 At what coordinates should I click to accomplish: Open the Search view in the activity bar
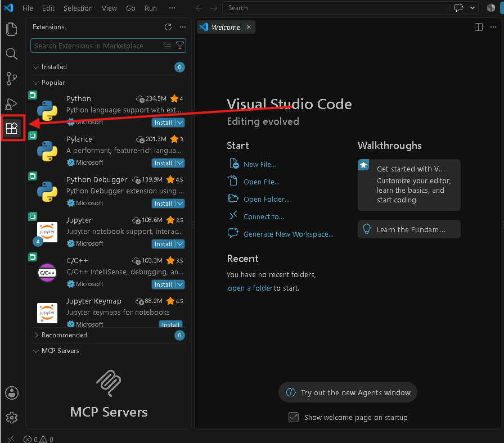(12, 53)
